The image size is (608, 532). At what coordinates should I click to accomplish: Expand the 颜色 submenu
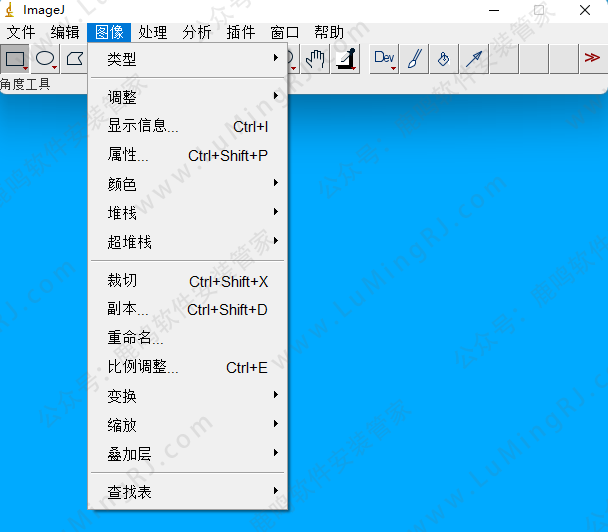[x=188, y=184]
